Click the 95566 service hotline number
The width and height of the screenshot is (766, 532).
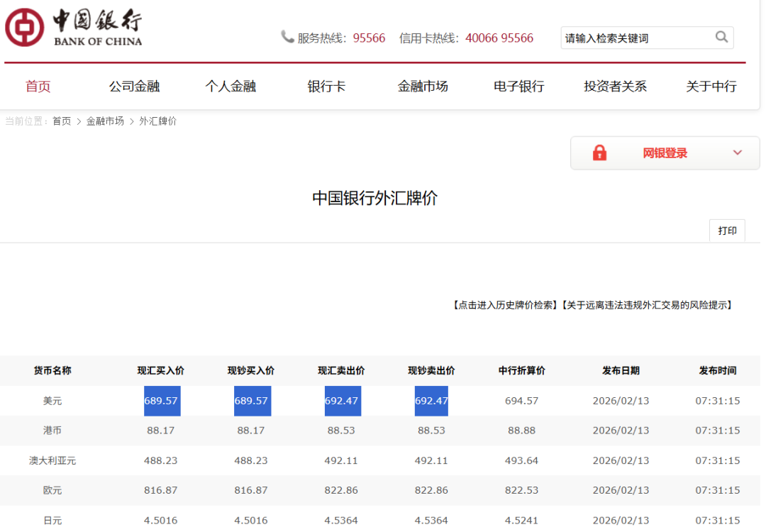point(369,38)
